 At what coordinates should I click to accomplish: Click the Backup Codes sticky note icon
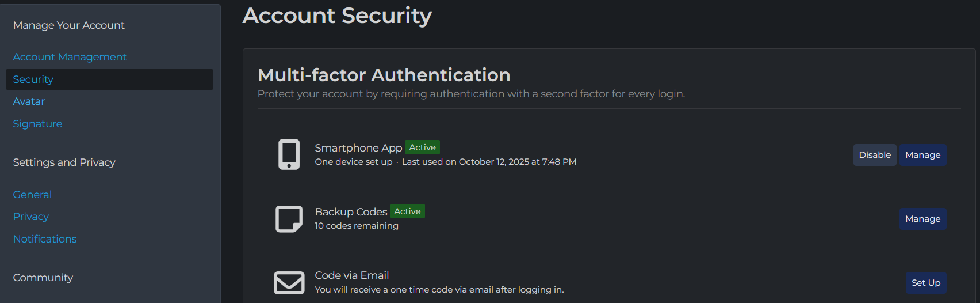coord(289,219)
